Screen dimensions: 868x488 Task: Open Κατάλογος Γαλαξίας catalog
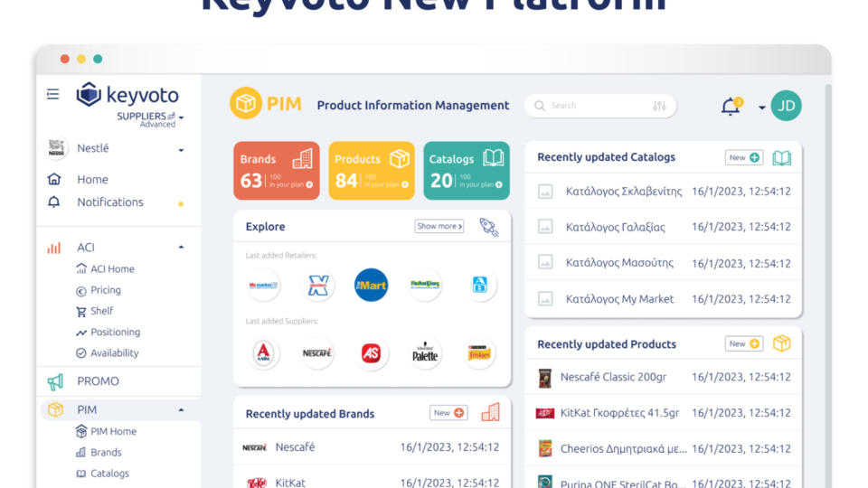(x=663, y=227)
